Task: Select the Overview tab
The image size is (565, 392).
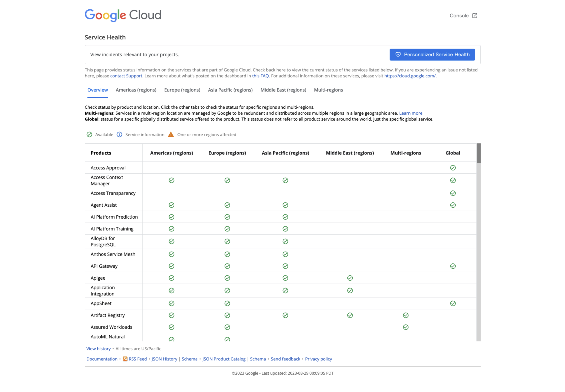Action: tap(97, 90)
